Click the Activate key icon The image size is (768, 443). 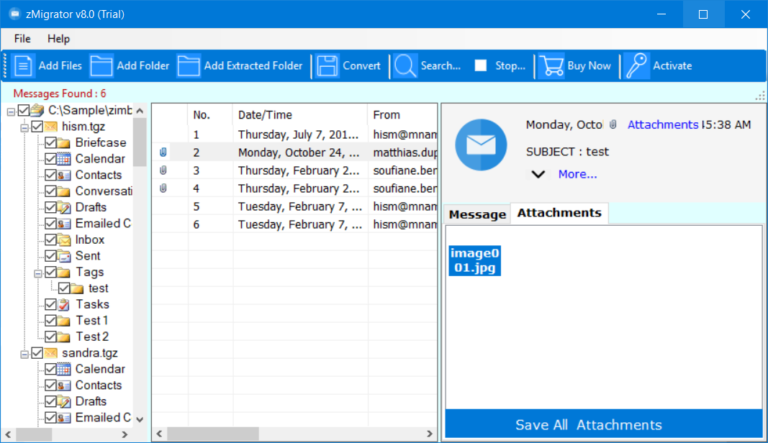pos(637,66)
